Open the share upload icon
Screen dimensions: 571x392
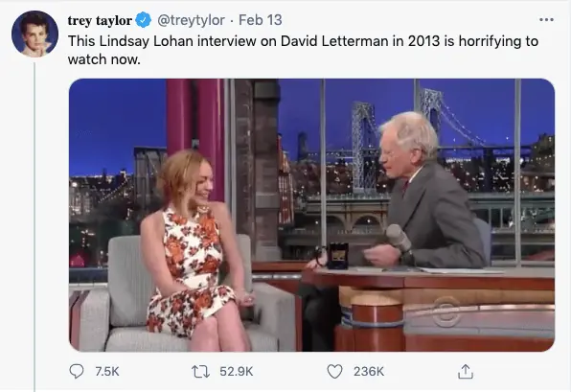point(465,371)
